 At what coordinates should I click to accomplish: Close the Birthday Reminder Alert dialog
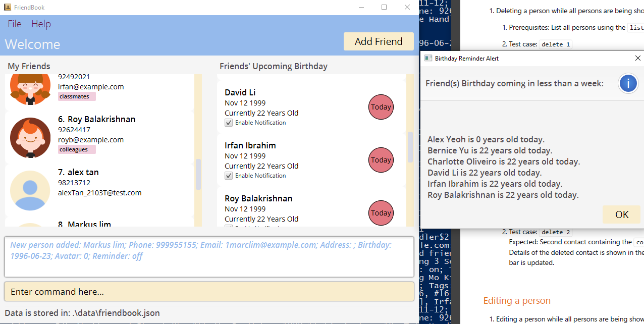click(637, 58)
